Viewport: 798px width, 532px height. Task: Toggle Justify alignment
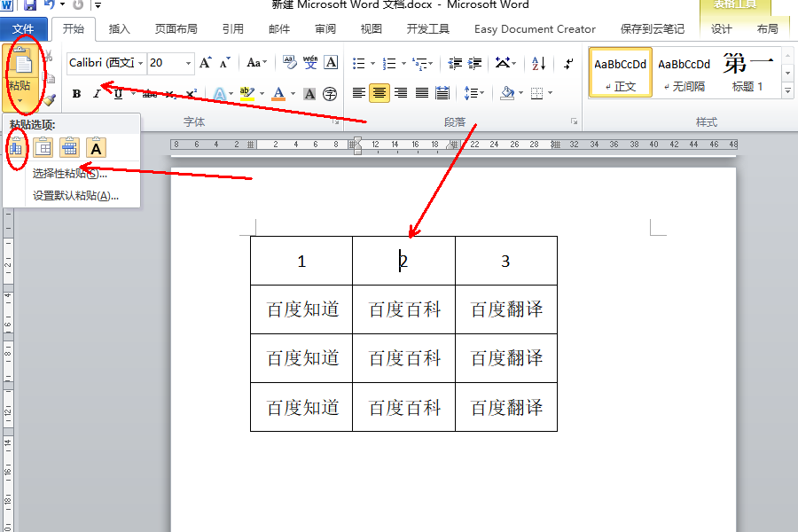[x=421, y=93]
